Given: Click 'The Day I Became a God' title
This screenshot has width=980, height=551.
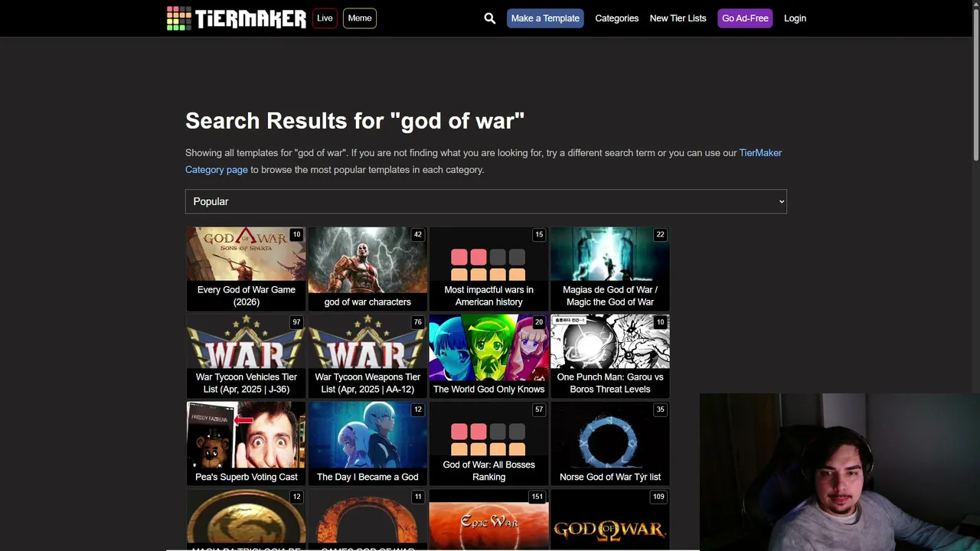Looking at the screenshot, I should click(x=367, y=478).
